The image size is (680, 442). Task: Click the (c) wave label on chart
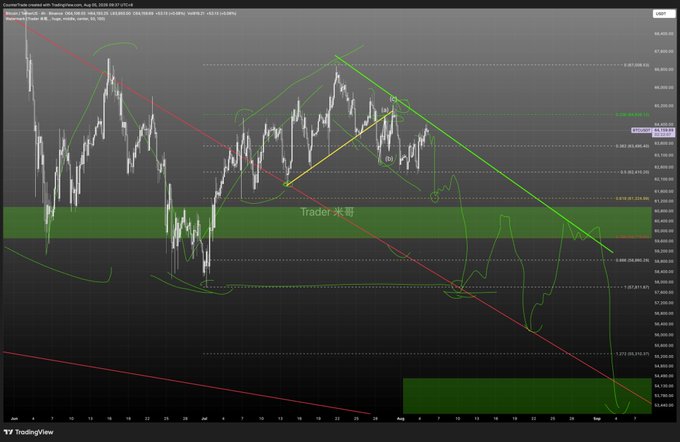click(393, 99)
